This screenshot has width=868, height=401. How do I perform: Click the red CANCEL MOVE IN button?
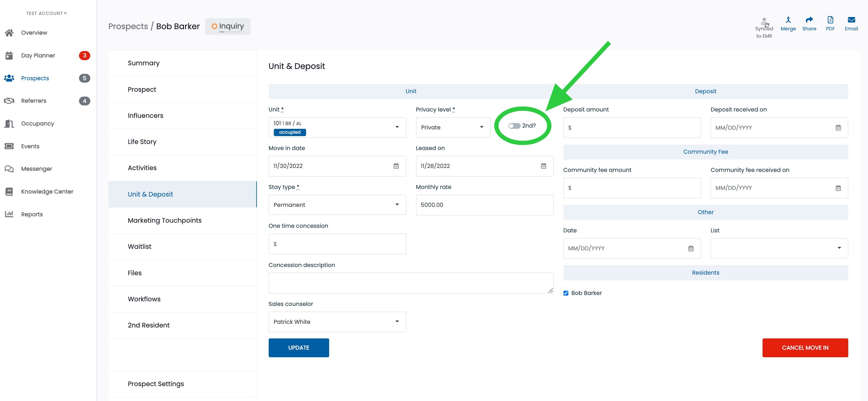point(805,348)
